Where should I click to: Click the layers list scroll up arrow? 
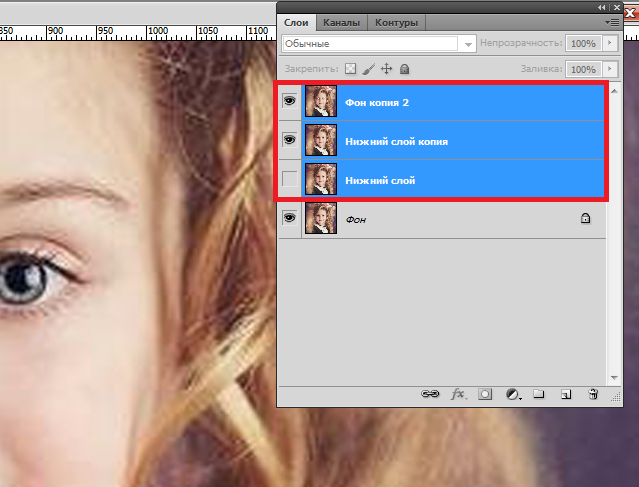click(x=614, y=91)
